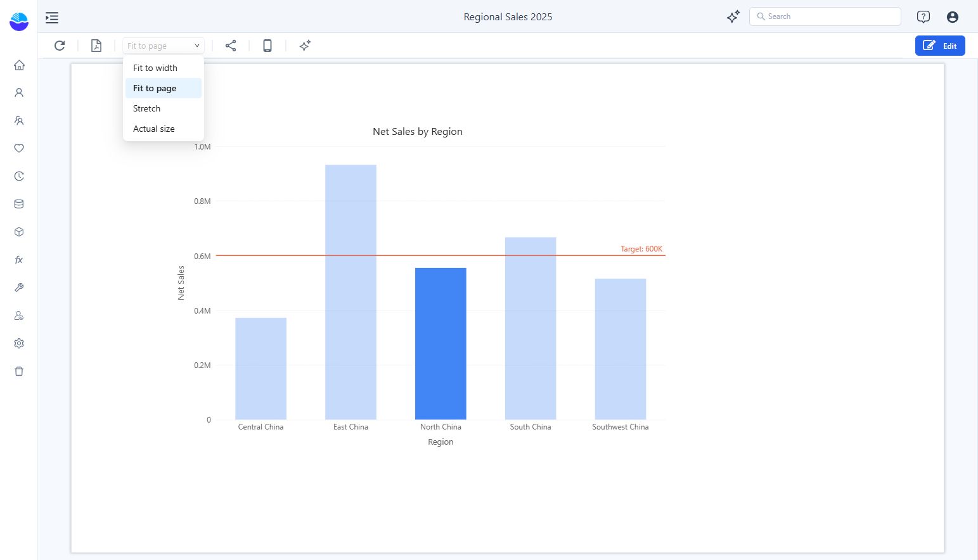The height and width of the screenshot is (560, 978).
Task: Open the Help question-mark icon
Action: click(x=923, y=17)
